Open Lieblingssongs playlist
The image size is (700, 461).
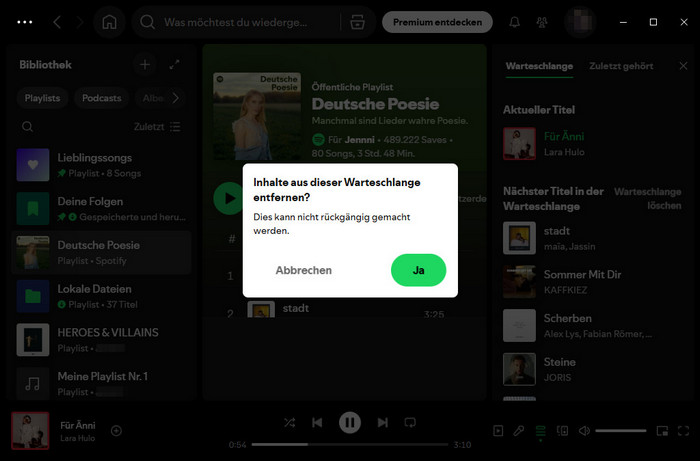tap(102, 165)
